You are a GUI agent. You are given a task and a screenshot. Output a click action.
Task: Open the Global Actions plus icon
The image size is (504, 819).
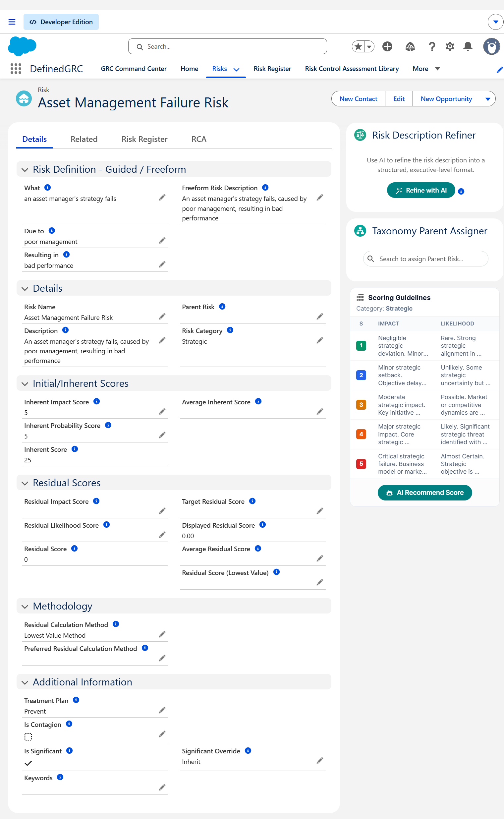[387, 46]
